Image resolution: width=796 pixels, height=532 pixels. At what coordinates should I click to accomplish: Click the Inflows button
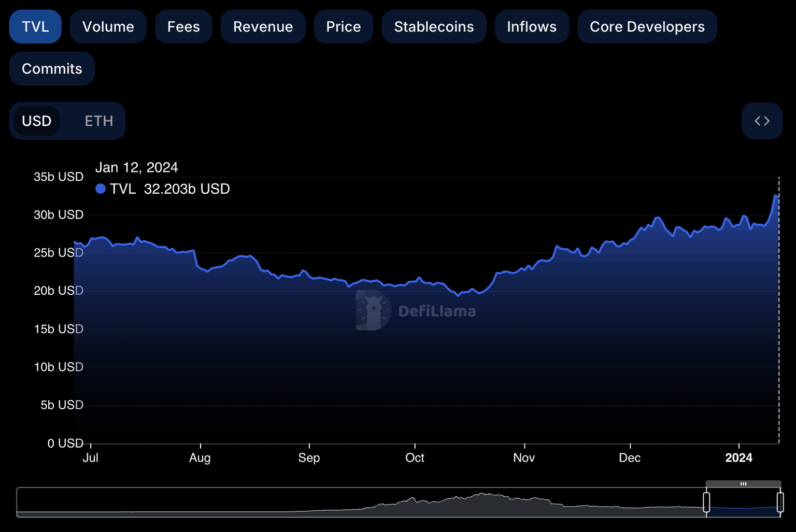532,26
